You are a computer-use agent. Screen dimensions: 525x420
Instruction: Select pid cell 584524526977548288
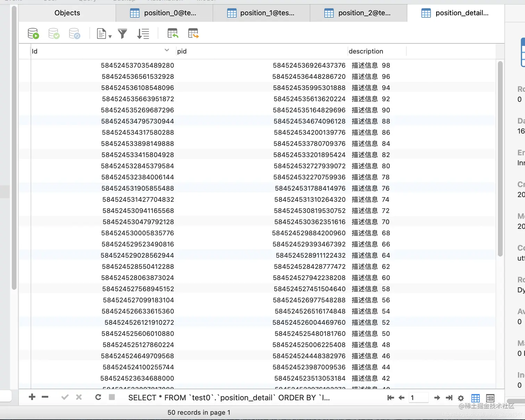[x=262, y=300]
